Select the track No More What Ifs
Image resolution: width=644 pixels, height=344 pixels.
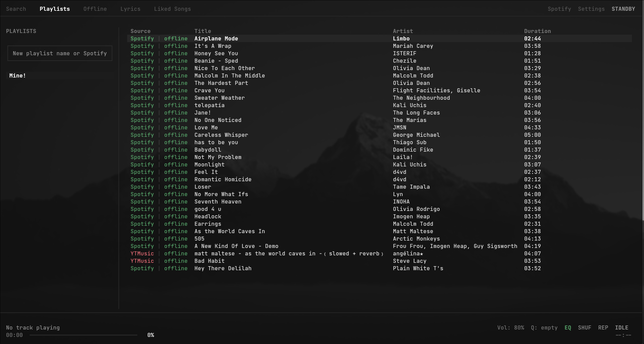tap(380, 194)
